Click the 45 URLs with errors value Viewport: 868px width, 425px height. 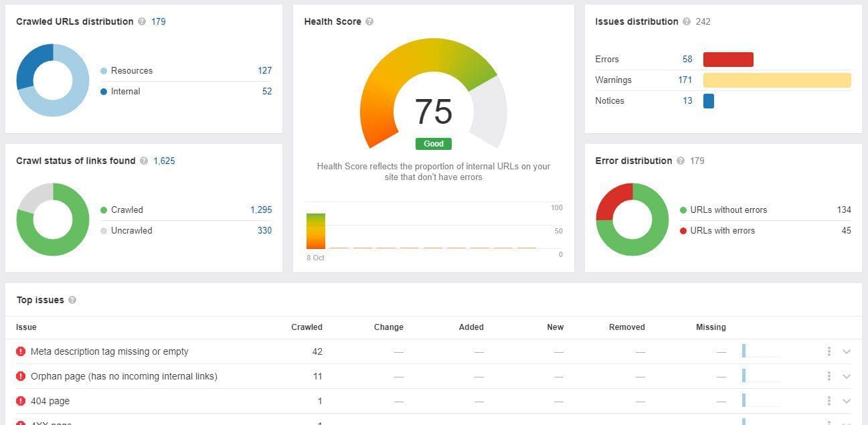pos(847,230)
